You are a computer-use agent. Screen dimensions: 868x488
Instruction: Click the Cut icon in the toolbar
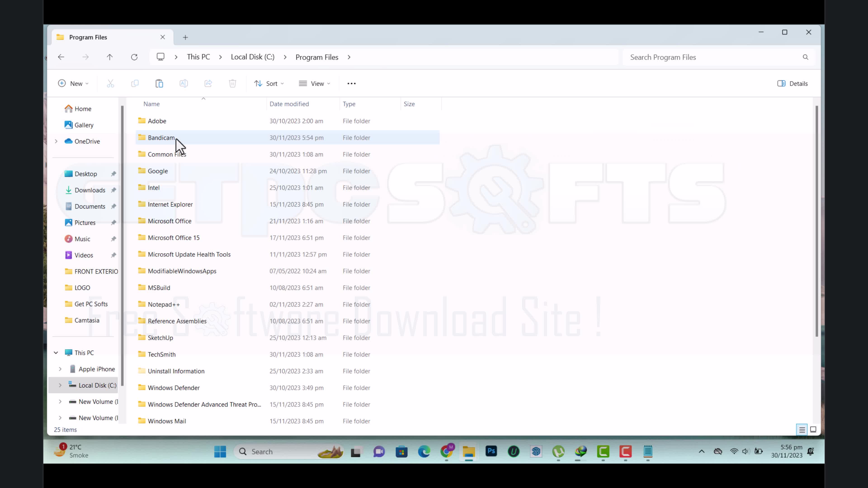(111, 84)
